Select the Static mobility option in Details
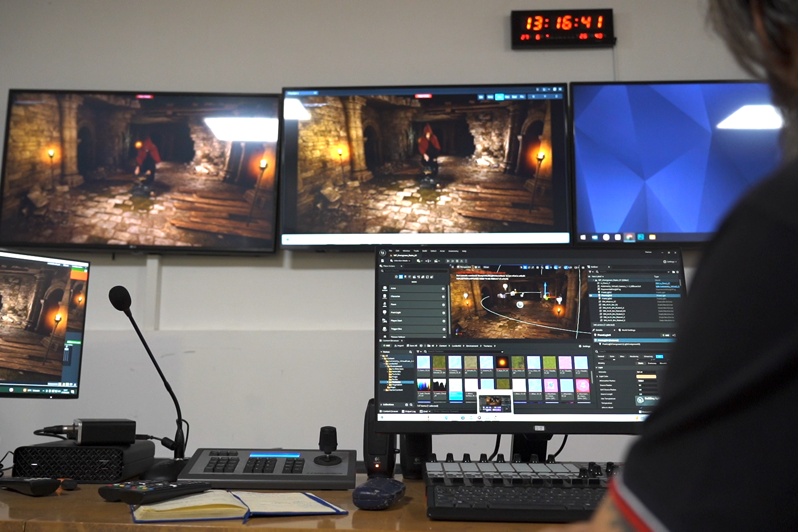This screenshot has width=798, height=532. pyautogui.click(x=641, y=363)
